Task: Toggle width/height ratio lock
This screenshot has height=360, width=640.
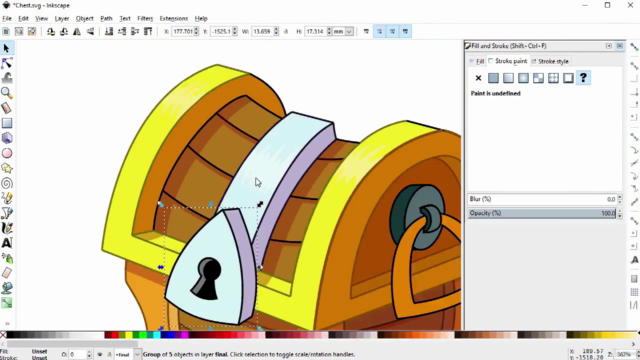Action: [x=286, y=31]
